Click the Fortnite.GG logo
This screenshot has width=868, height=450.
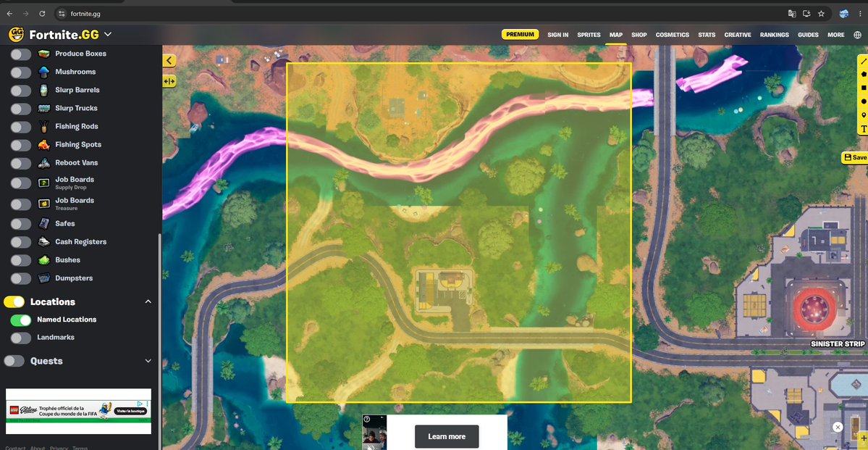pos(53,34)
